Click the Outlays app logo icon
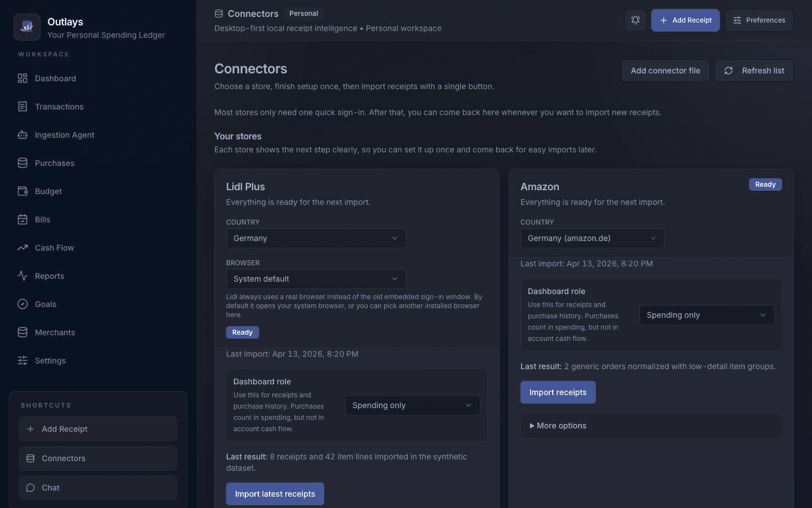This screenshot has height=508, width=812. [27, 27]
